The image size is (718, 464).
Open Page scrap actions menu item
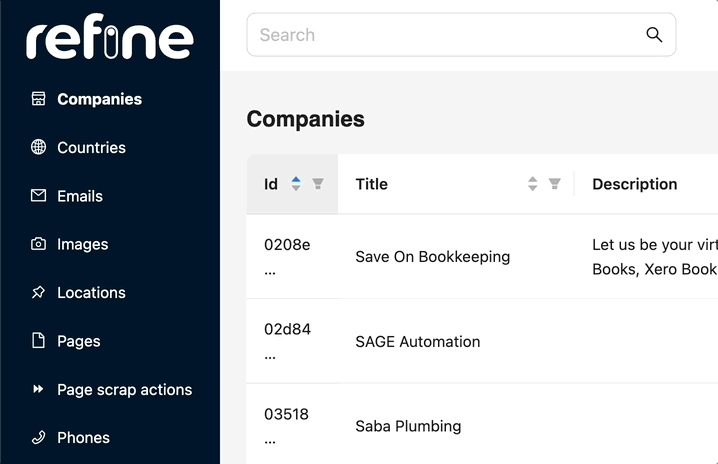click(x=125, y=390)
